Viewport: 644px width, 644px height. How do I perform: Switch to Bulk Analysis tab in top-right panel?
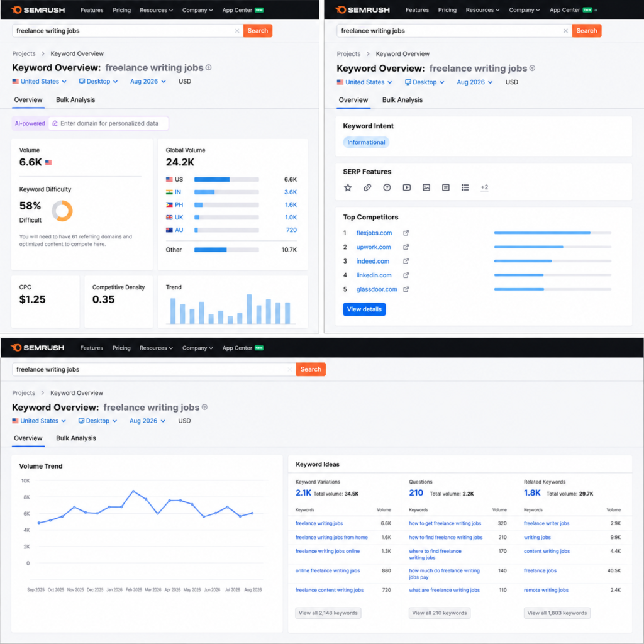[x=402, y=100]
